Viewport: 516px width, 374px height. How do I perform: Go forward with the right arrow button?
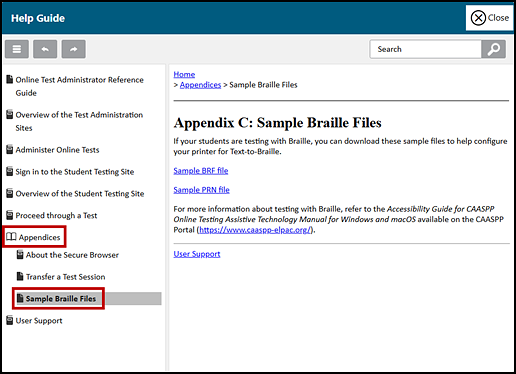(x=73, y=49)
